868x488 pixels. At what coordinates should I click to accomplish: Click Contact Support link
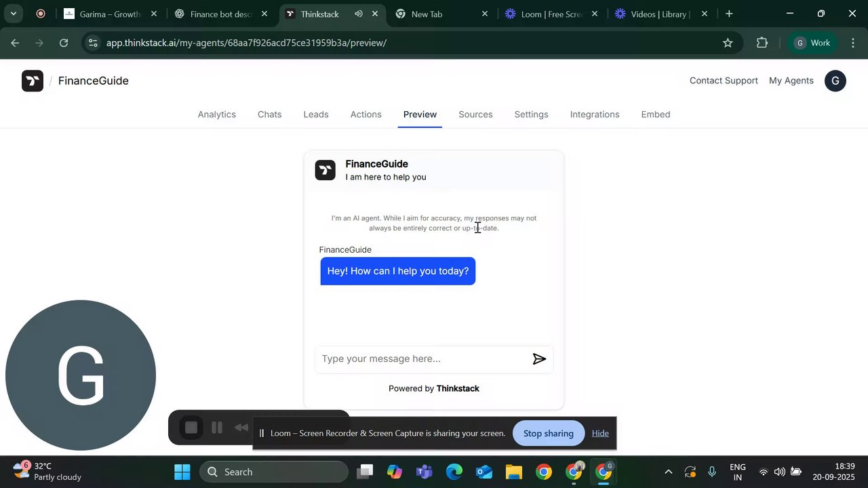[x=724, y=81]
